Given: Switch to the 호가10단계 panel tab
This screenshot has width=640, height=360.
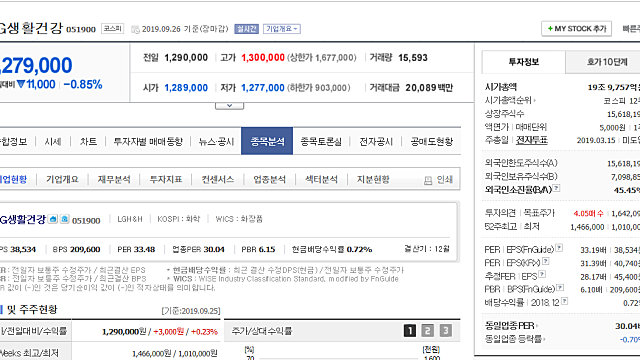Looking at the screenshot, I should pyautogui.click(x=607, y=62).
